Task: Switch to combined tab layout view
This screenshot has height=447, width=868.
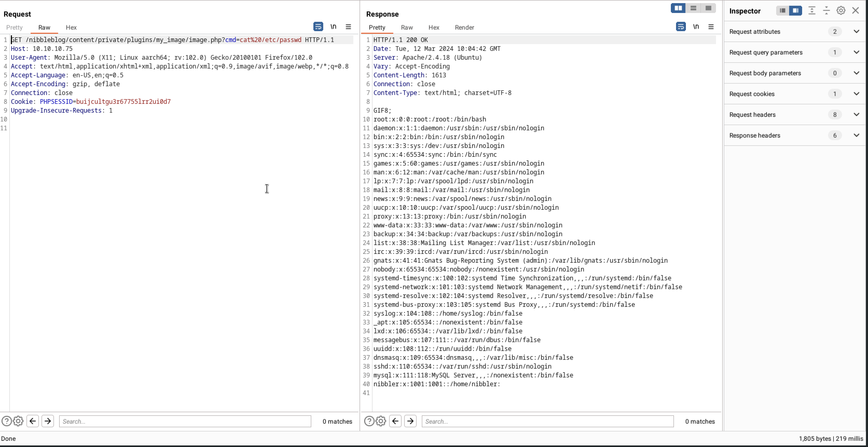Action: pyautogui.click(x=708, y=8)
